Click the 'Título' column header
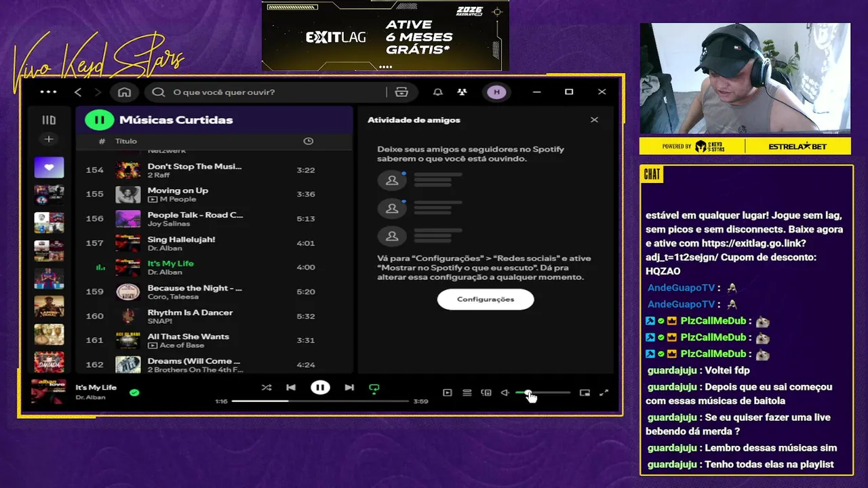Viewport: 868px width, 488px height. (126, 141)
